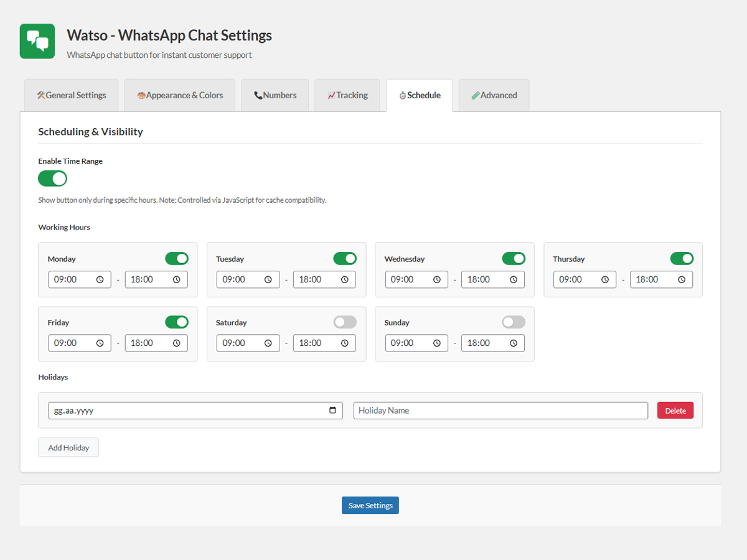Open clock picker for Sunday end time
The height and width of the screenshot is (560, 747).
coord(514,343)
